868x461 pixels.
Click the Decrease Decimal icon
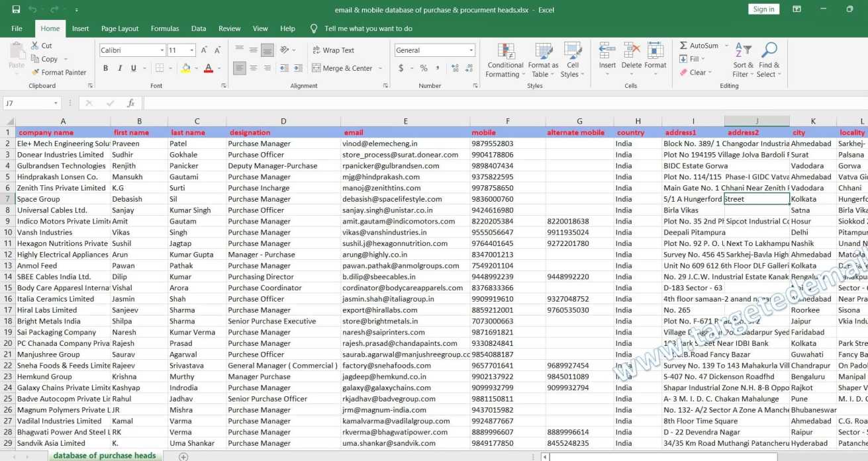pos(470,68)
